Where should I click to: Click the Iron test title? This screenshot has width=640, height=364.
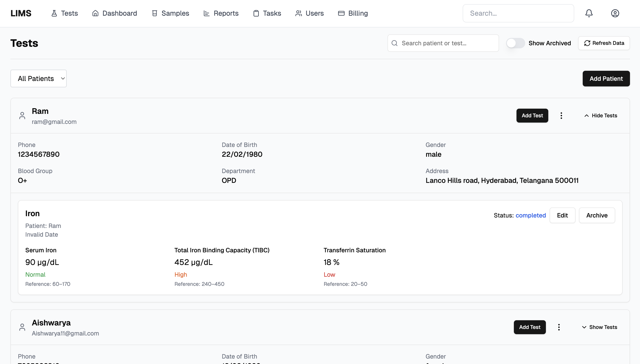pyautogui.click(x=32, y=214)
